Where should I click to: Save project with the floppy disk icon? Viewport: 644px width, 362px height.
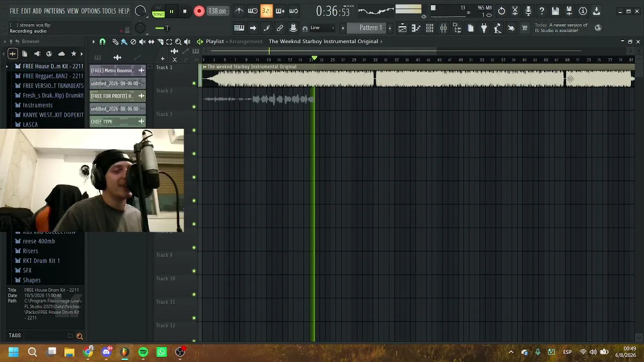(555, 11)
